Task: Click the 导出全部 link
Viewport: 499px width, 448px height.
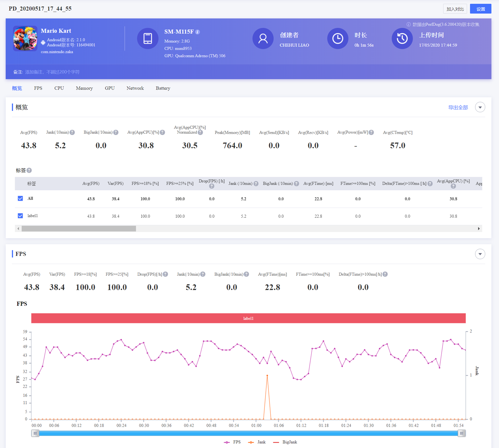Action: tap(458, 108)
